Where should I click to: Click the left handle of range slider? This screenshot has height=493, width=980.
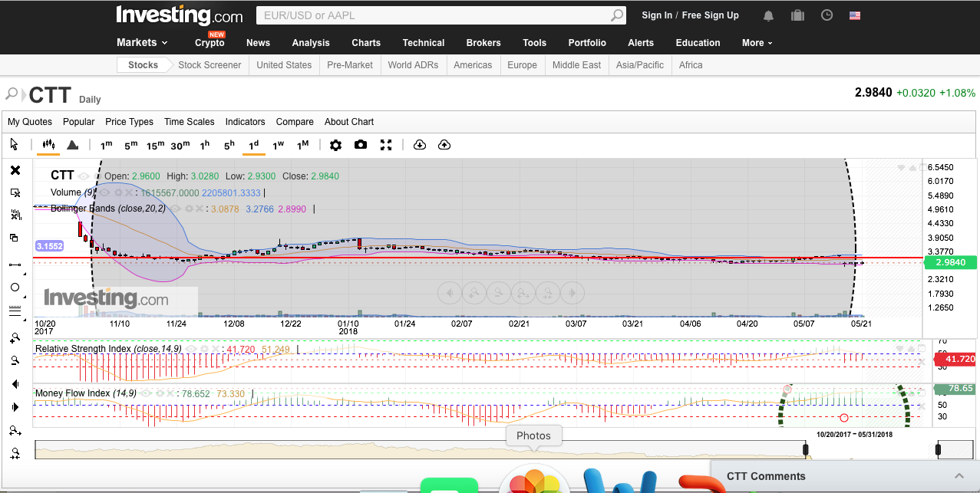806,449
